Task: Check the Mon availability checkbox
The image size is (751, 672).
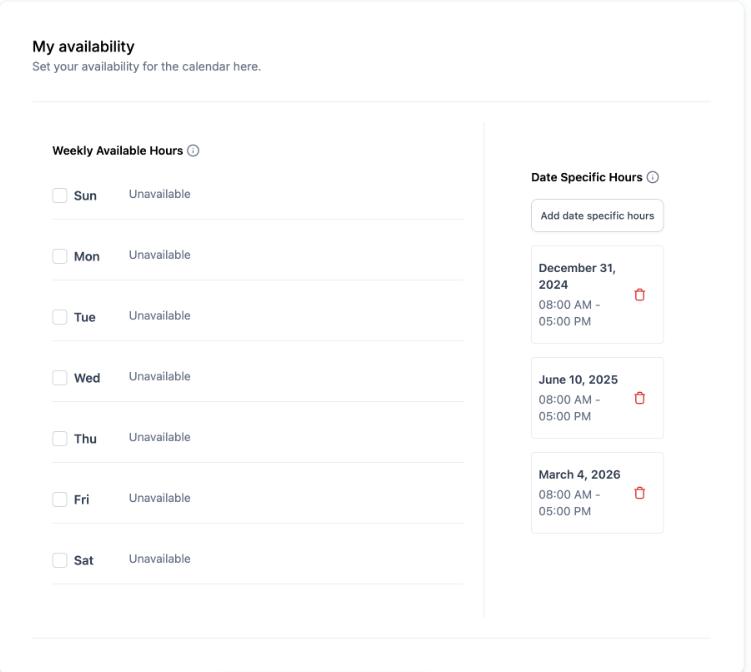Action: click(x=60, y=256)
